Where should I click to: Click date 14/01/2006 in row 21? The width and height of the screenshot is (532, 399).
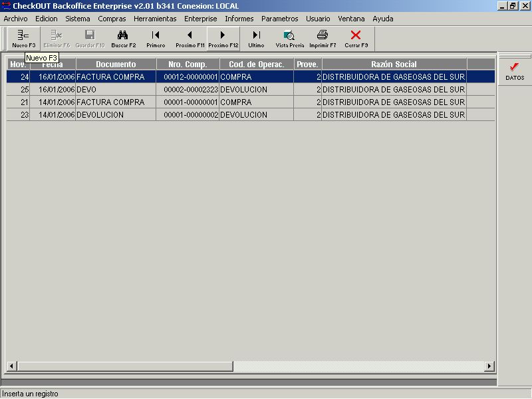(53, 102)
